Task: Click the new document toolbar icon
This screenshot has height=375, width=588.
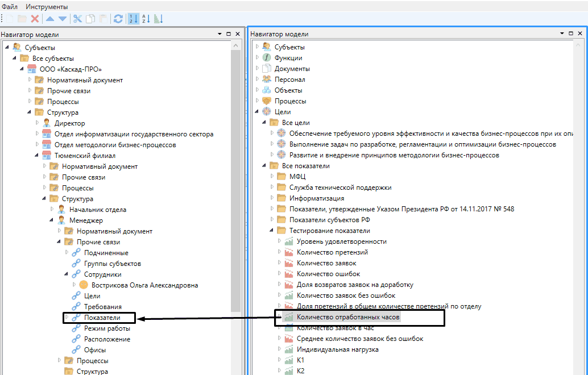Action: (x=10, y=19)
